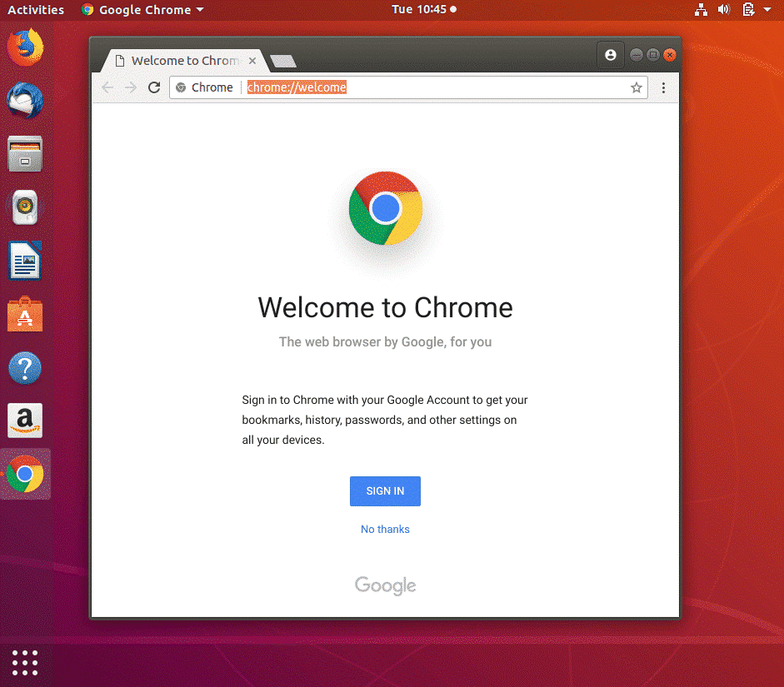This screenshot has width=784, height=687.
Task: Open the Help icon in the dock
Action: pos(25,368)
